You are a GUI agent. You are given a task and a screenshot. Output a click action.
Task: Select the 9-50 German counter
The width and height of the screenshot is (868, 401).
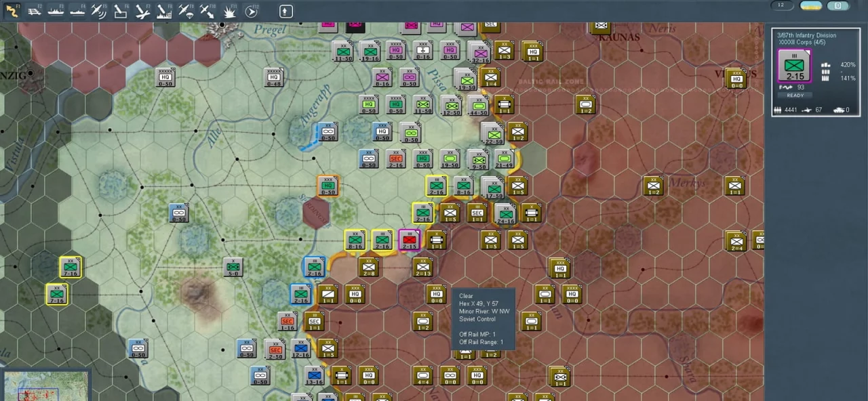478,160
